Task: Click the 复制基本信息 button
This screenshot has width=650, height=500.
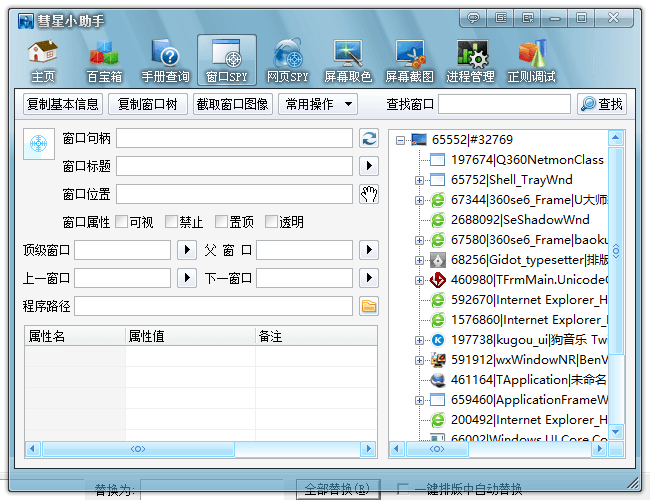Action: pyautogui.click(x=63, y=104)
